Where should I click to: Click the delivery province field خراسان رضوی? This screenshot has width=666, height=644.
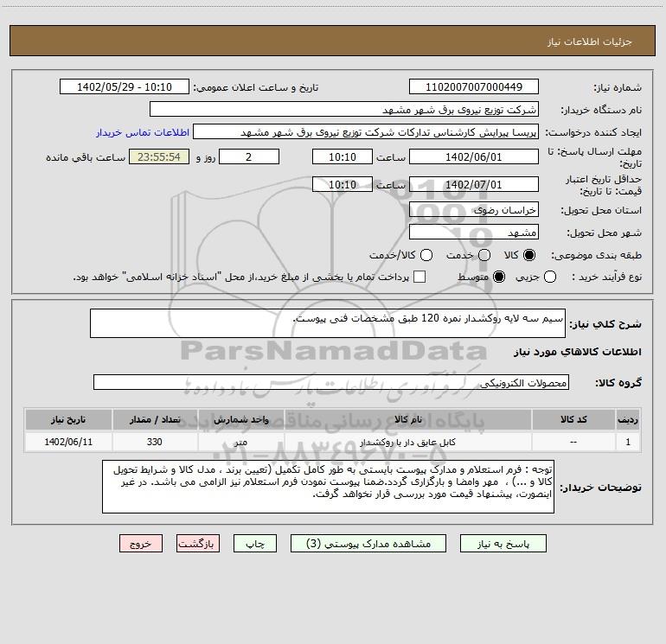(474, 210)
